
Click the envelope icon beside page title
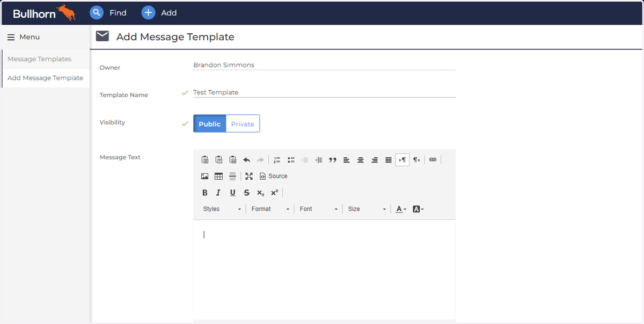point(102,36)
